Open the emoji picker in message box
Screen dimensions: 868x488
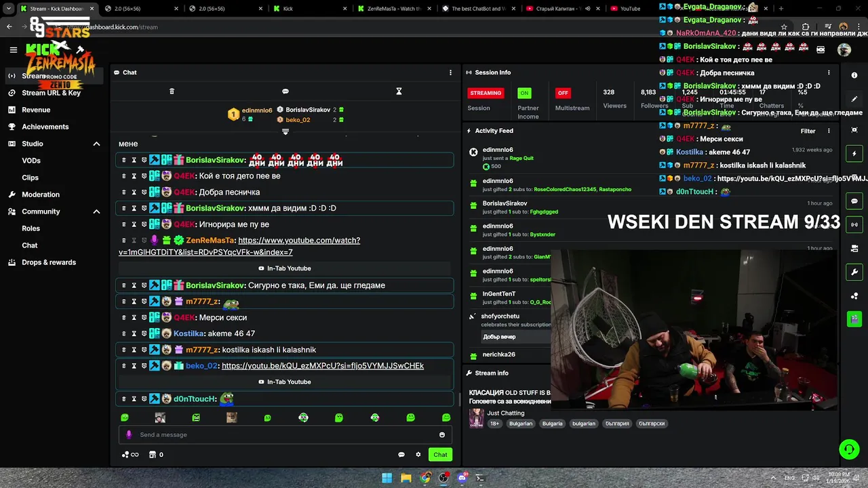(x=442, y=435)
